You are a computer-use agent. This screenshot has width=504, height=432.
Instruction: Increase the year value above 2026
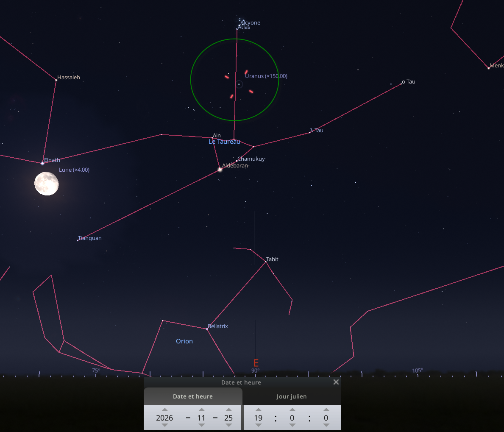click(x=164, y=410)
